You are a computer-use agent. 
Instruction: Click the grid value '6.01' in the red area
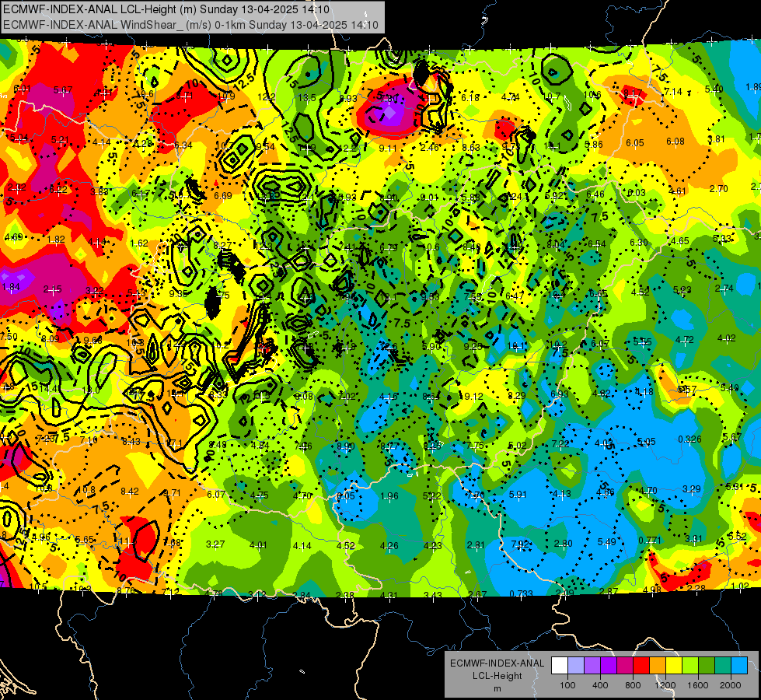(22, 89)
